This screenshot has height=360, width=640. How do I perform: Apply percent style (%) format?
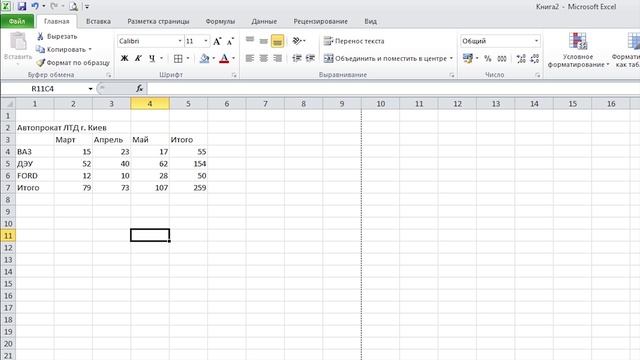(488, 58)
